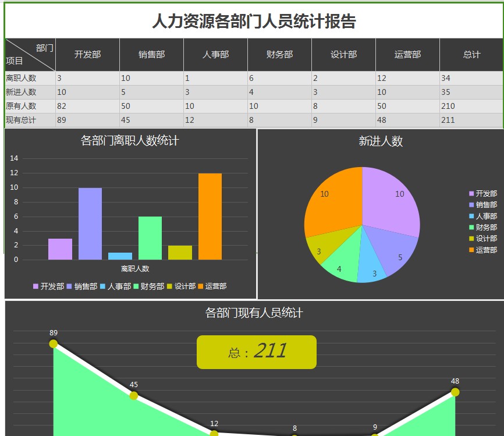
Task: Select the 运营部 orange swatch in pie legend
Action: (471, 250)
